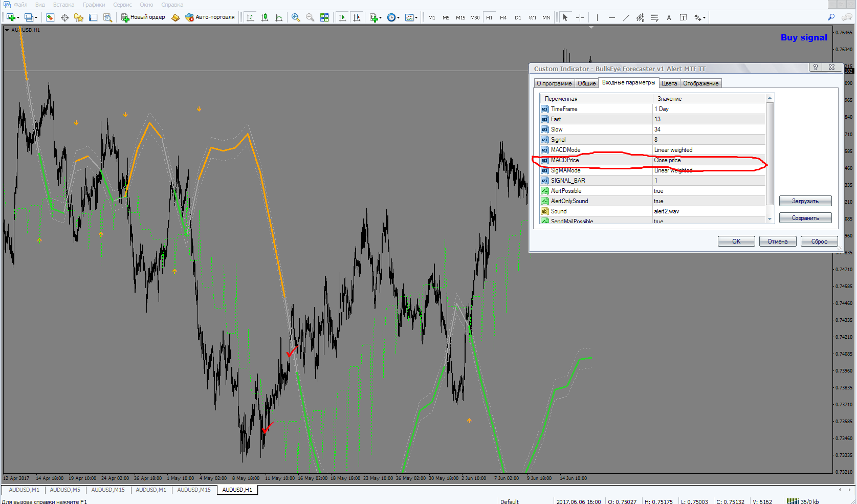
Task: Select the trendline drawing tool
Action: point(626,17)
